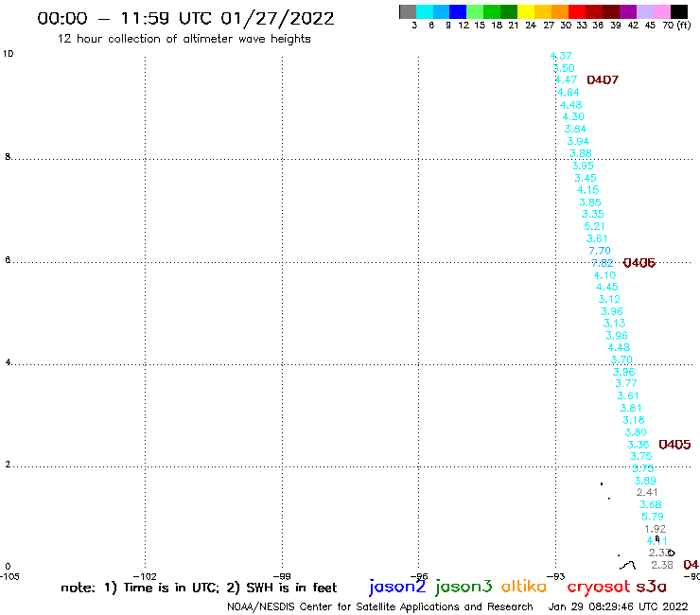Click the black swatch ending the color scale

coord(679,11)
